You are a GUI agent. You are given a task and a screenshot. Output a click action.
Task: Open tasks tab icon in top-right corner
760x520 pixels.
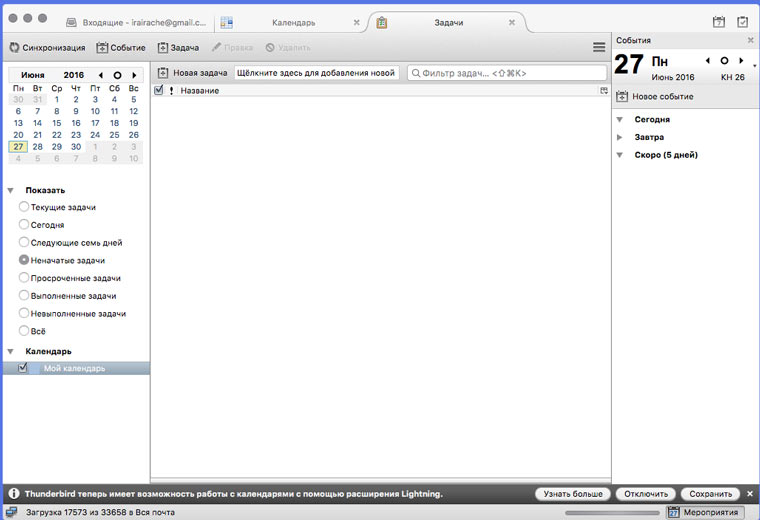coord(743,22)
